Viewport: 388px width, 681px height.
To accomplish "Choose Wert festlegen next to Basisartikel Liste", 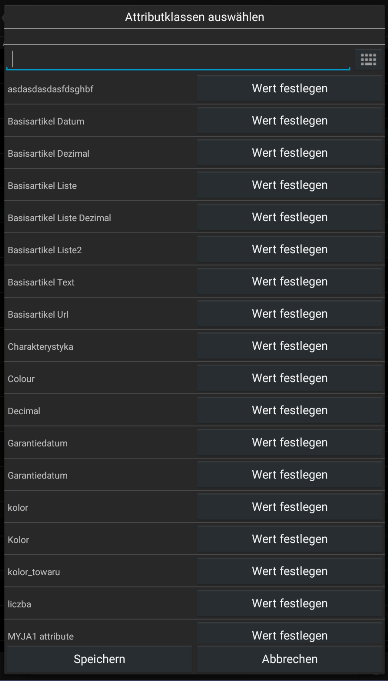I will tap(289, 185).
